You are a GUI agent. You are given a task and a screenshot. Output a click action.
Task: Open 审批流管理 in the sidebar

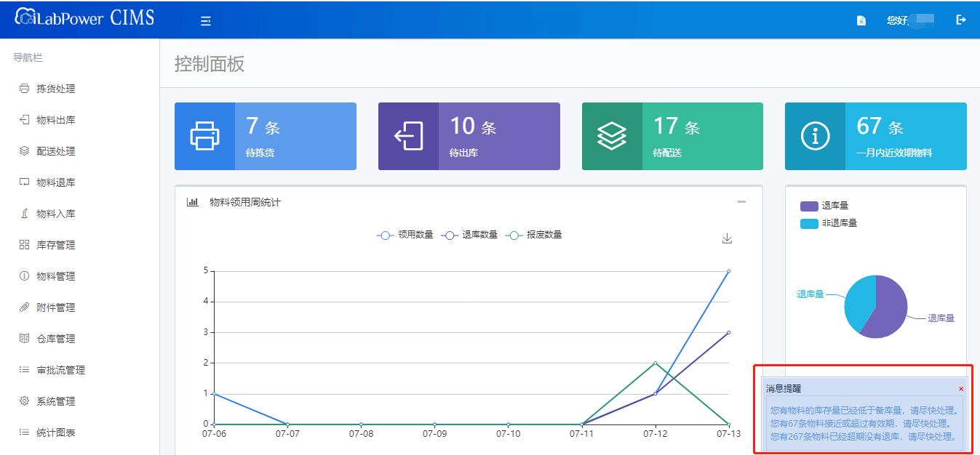click(61, 370)
